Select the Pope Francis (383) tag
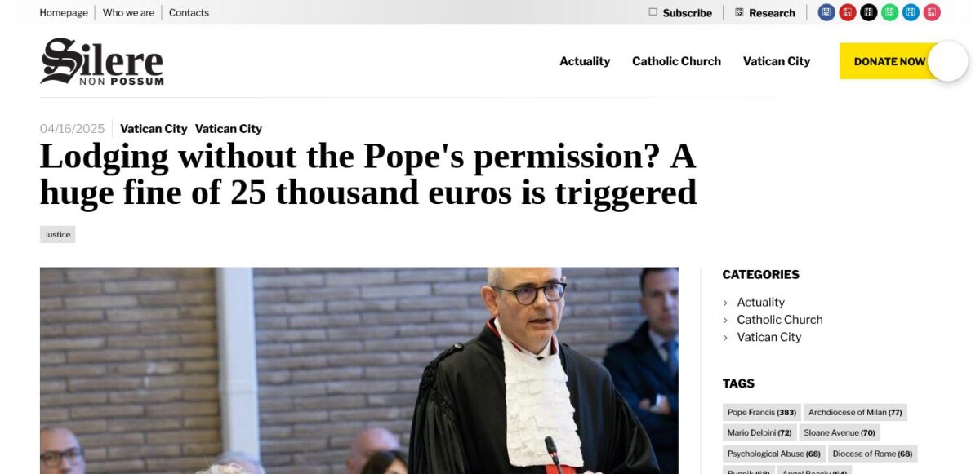Viewport: 980px width, 474px height. (762, 412)
